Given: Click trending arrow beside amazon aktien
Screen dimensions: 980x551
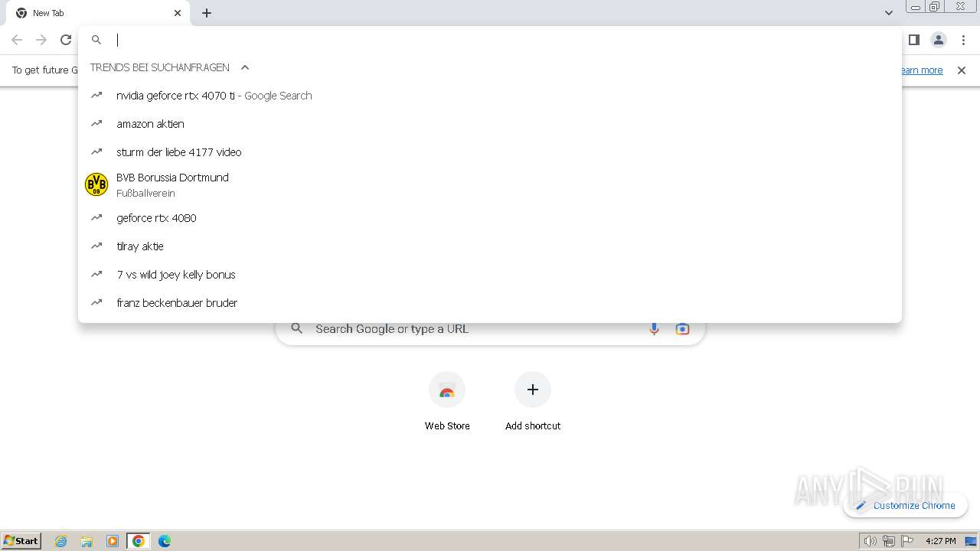Looking at the screenshot, I should pos(96,123).
